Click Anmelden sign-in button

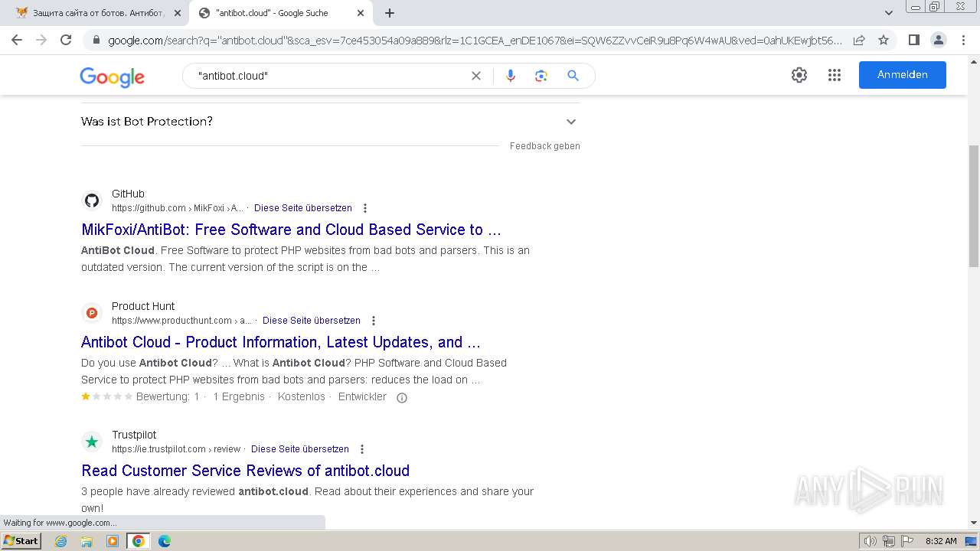pyautogui.click(x=903, y=75)
